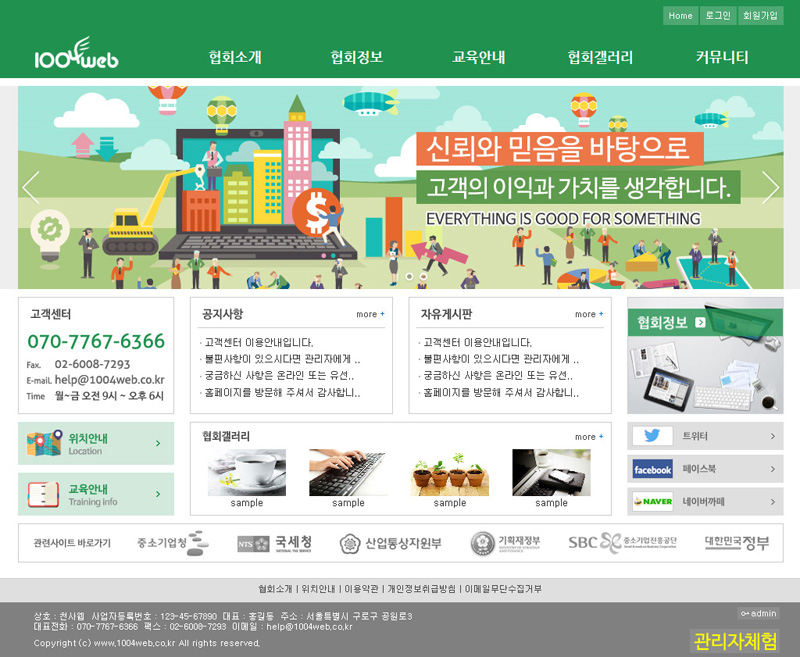This screenshot has width=800, height=657.
Task: Click the 1004web logo
Action: point(76,55)
